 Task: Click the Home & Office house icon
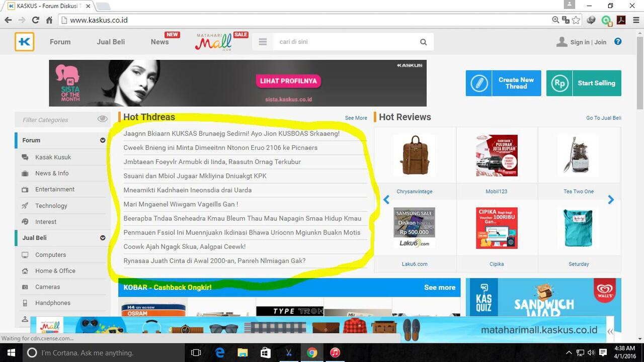(25, 271)
